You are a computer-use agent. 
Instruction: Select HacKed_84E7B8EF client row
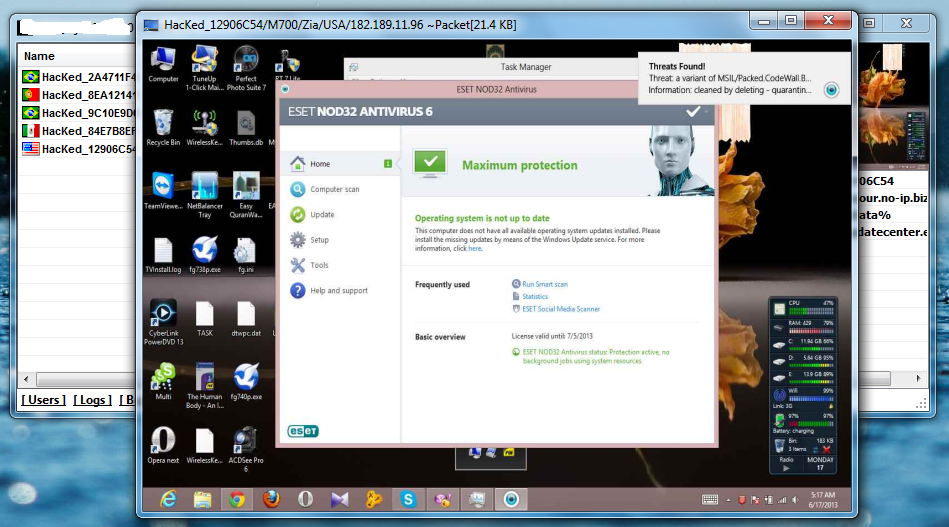(78, 131)
